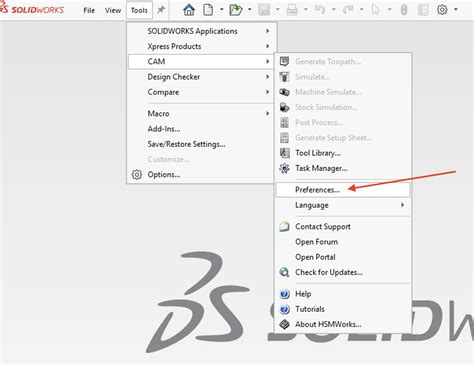
Task: Open the Design Checker submenu
Action: click(202, 77)
